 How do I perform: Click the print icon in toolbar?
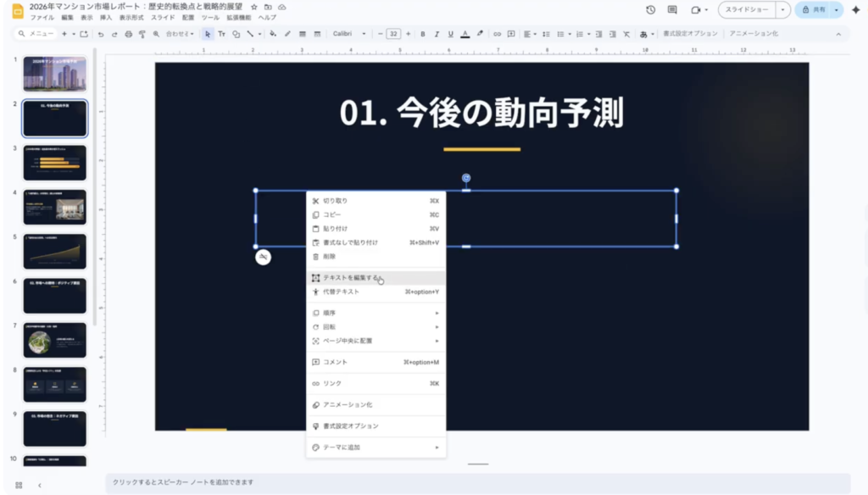coord(128,34)
